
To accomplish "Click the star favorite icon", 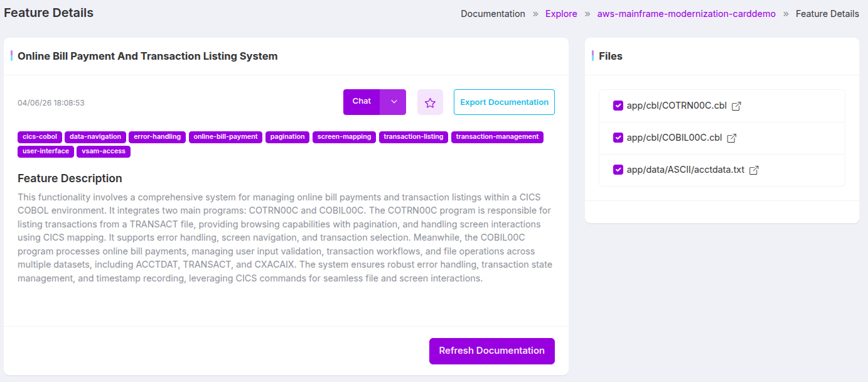I will tap(430, 102).
